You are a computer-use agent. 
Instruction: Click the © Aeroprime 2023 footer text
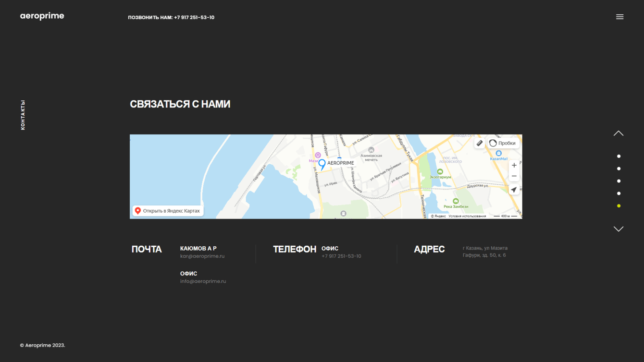[x=42, y=345]
